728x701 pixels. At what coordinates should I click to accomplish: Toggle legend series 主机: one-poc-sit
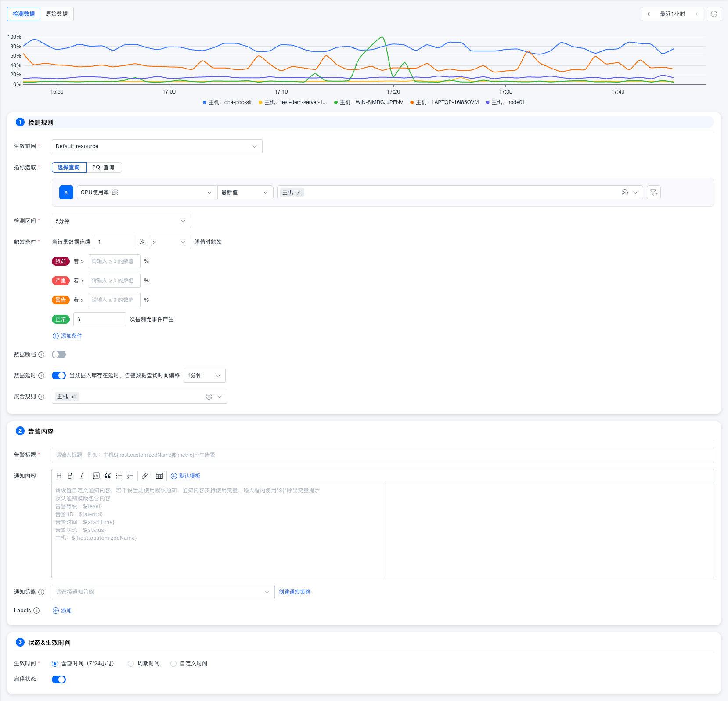tap(227, 102)
